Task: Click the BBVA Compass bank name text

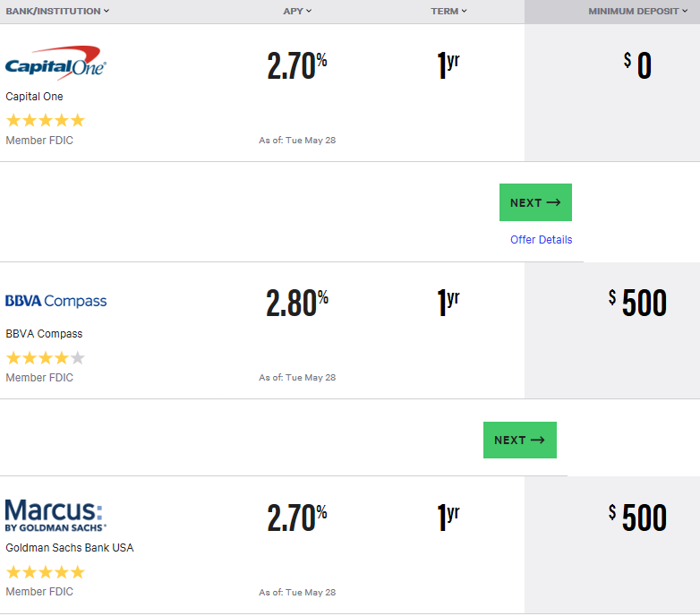Action: [x=44, y=334]
